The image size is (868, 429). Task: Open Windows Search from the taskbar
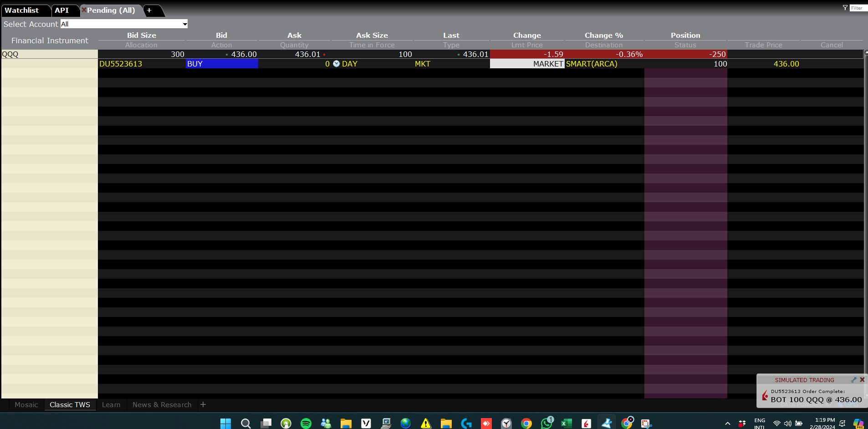click(x=245, y=424)
